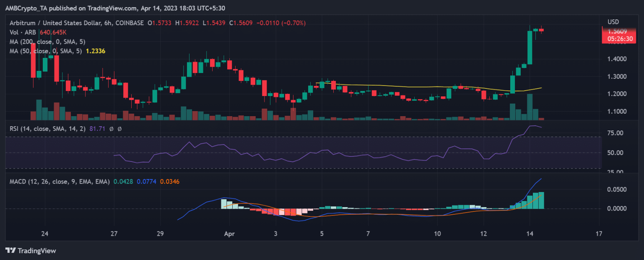
Task: Select the MA 200 indicator legend
Action: click(47, 42)
